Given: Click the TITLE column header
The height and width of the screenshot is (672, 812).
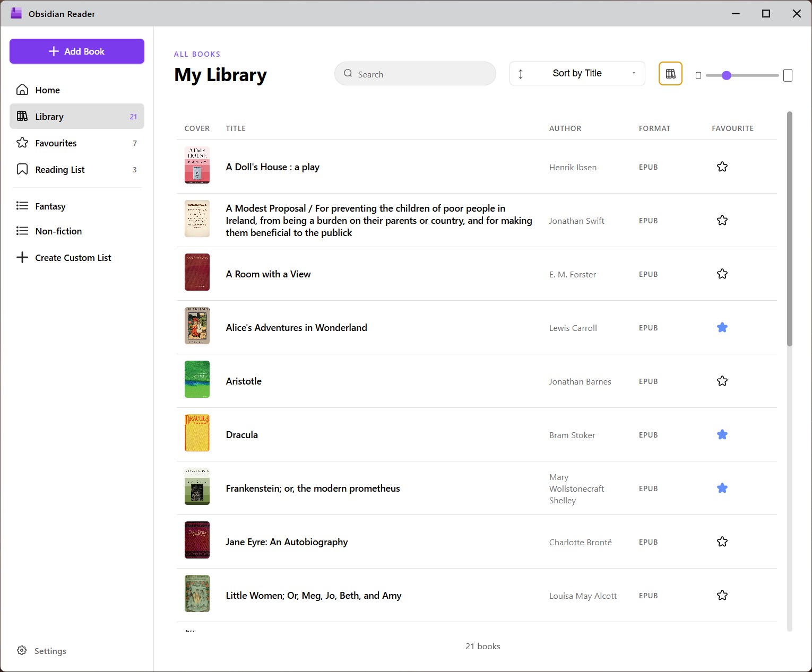Looking at the screenshot, I should (x=236, y=128).
